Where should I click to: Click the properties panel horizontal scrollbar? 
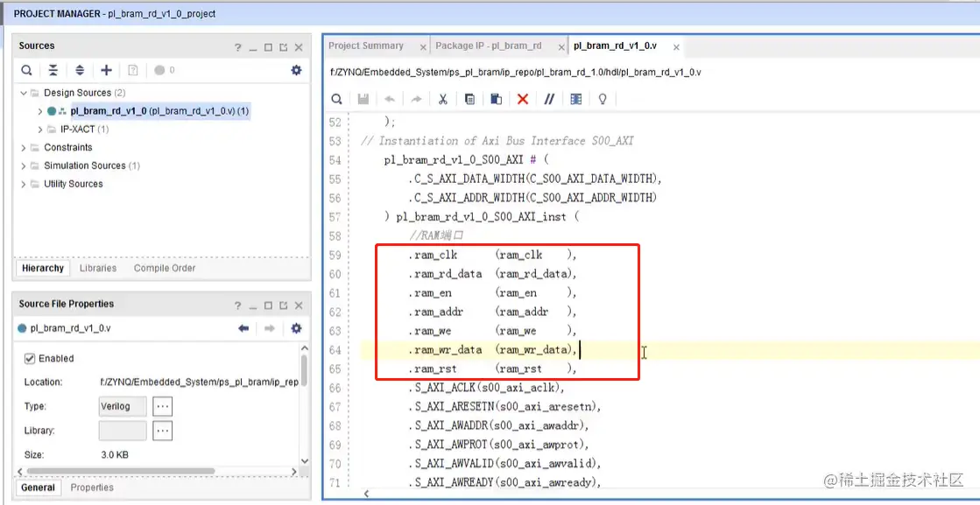click(x=121, y=471)
